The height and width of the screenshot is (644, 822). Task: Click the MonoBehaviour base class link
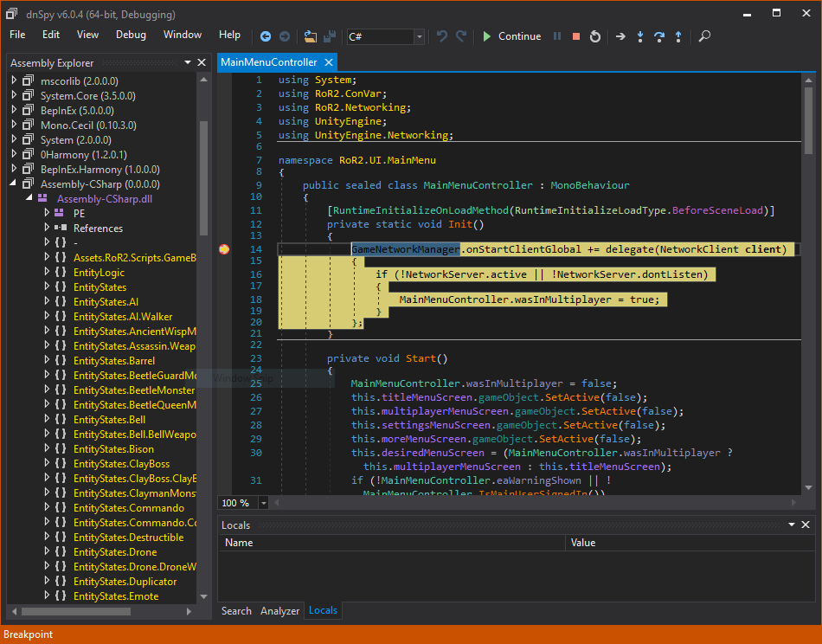click(x=590, y=185)
